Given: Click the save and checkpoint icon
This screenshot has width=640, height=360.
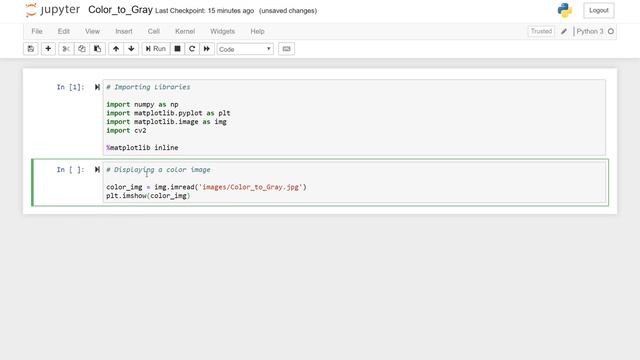Looking at the screenshot, I should (31, 49).
